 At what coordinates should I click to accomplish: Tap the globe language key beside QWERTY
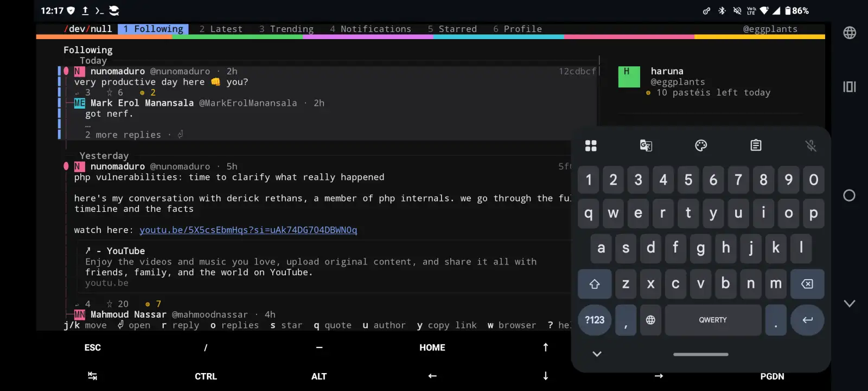click(650, 320)
